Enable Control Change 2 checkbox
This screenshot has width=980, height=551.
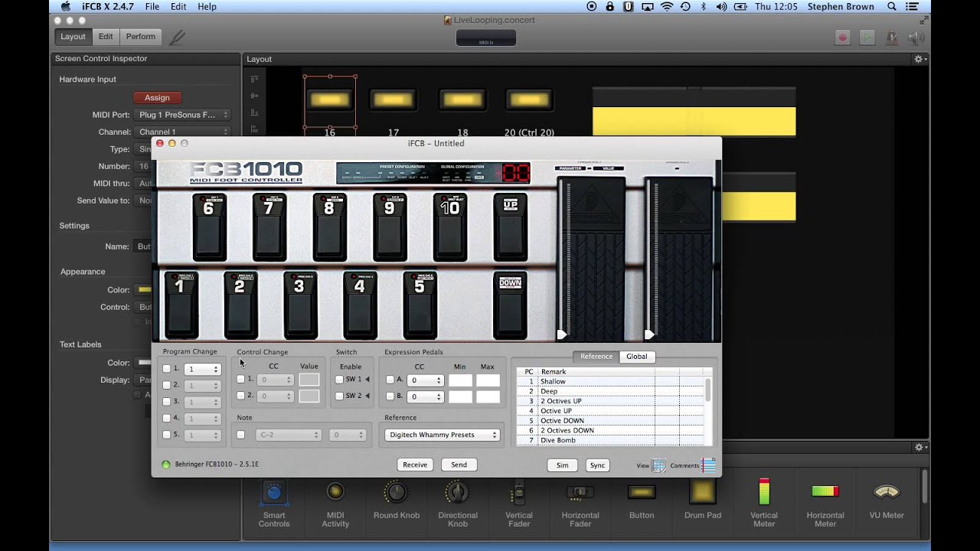click(x=241, y=396)
